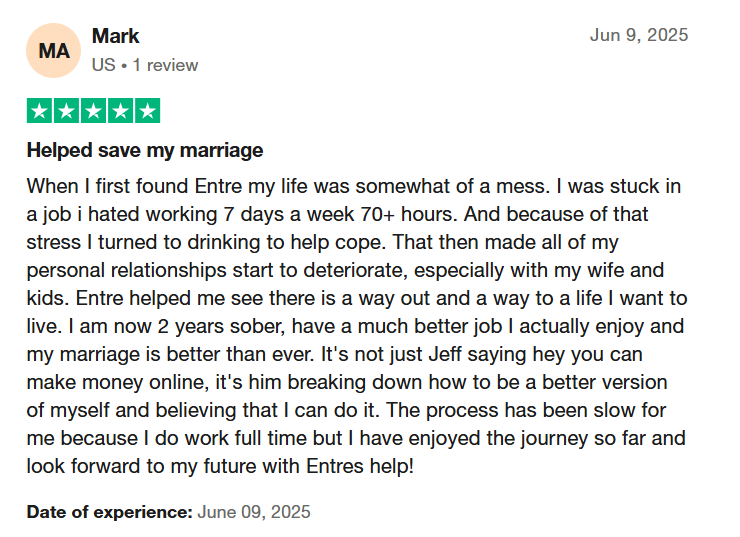Click the middle green rating star
The width and height of the screenshot is (740, 537).
coord(93,111)
